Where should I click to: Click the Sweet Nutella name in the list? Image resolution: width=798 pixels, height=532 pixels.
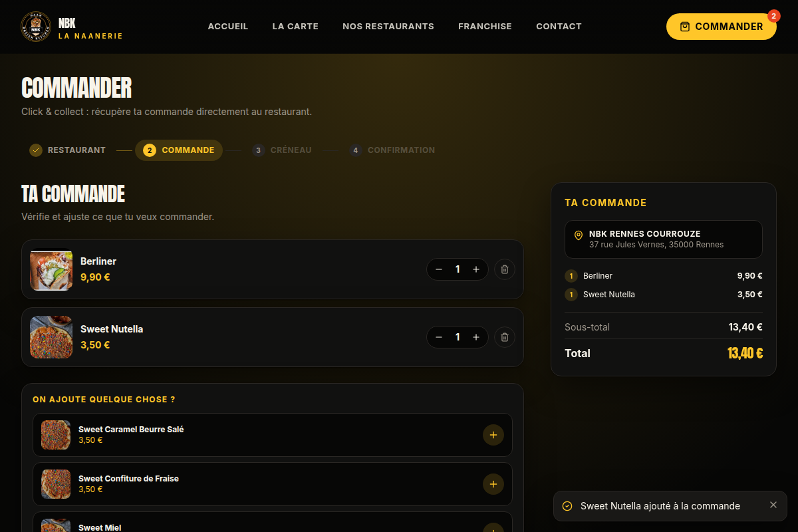tap(112, 329)
